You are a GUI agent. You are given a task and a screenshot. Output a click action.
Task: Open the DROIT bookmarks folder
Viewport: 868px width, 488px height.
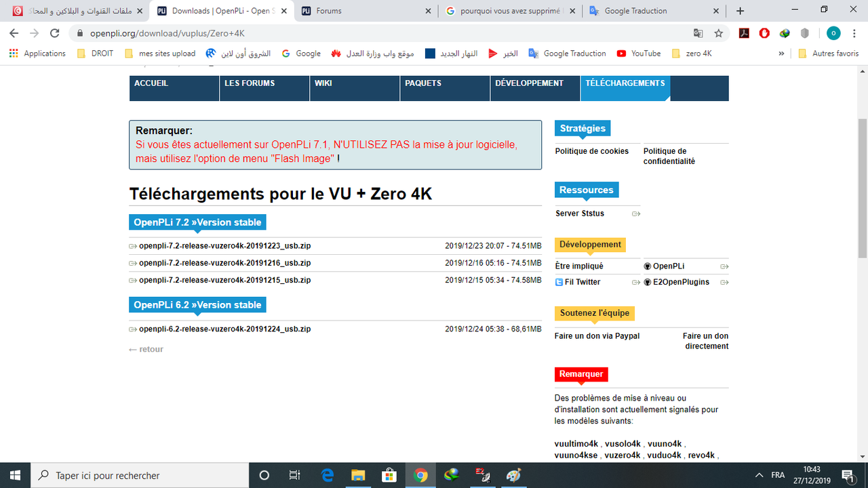(95, 54)
